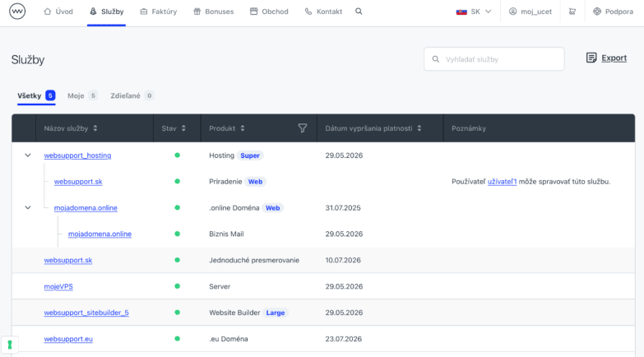Click the Web badge beside .online Doména

[273, 208]
